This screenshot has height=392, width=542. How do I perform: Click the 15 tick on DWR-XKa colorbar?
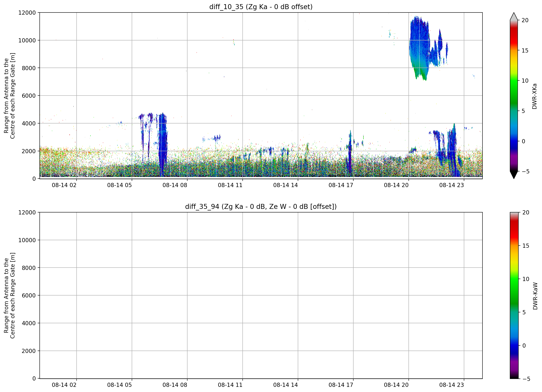(x=525, y=51)
